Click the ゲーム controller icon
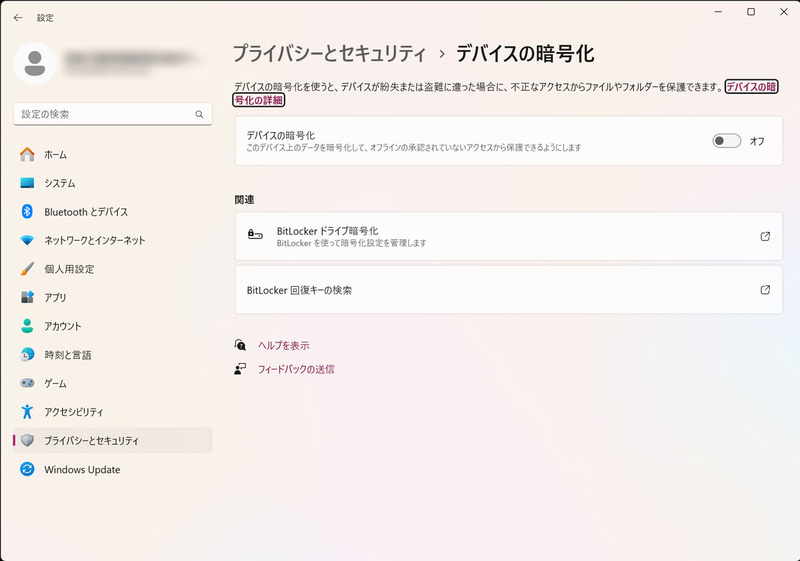The height and width of the screenshot is (561, 800). point(27,382)
